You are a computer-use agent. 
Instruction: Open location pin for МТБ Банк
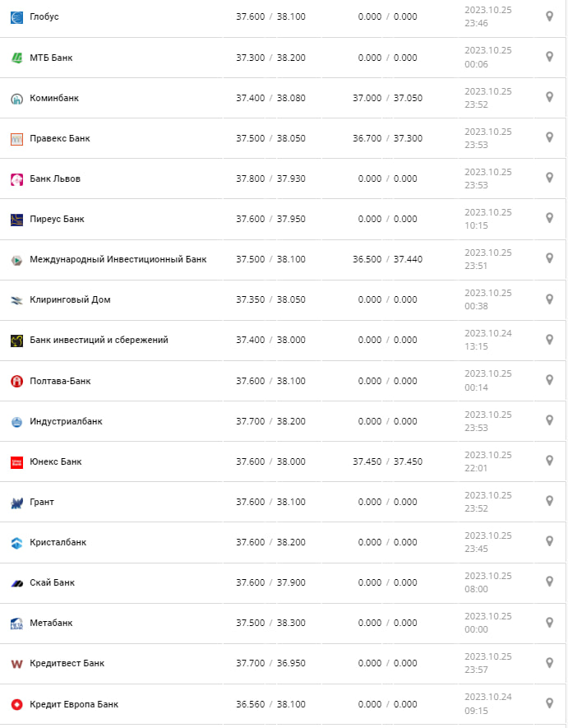[x=550, y=57]
